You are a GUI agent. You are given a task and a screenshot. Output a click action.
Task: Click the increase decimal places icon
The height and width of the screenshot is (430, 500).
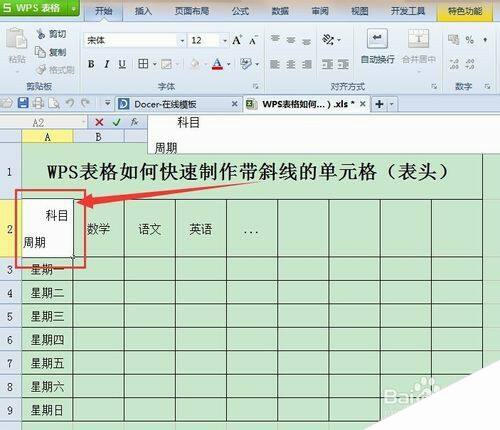pos(454,64)
